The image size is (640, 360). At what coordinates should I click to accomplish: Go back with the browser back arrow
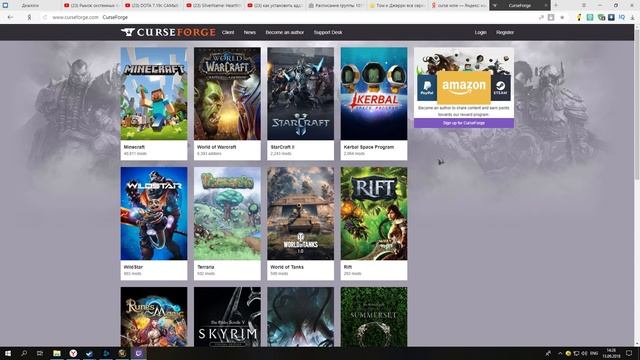coord(10,17)
